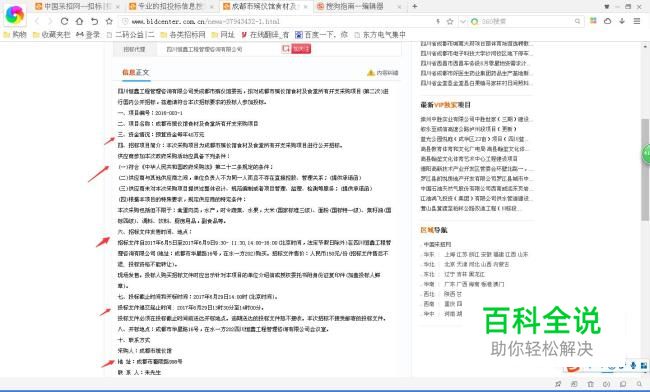Click the window icon in the status bar
The image size is (650, 392).
[623, 384]
